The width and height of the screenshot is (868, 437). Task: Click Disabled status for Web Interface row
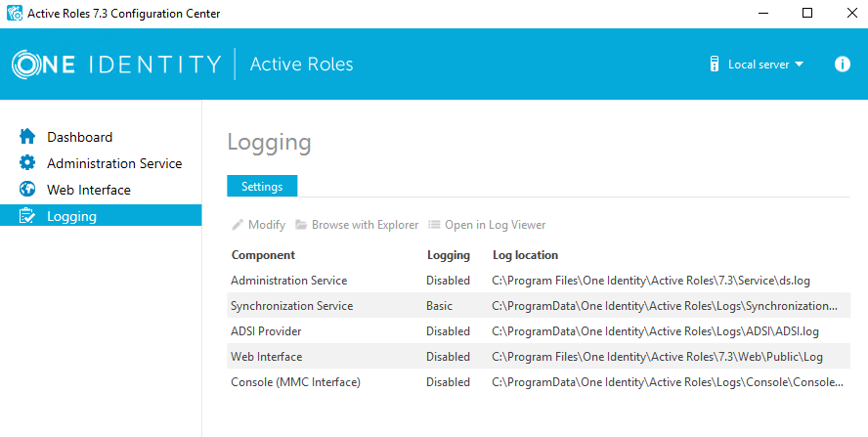pyautogui.click(x=448, y=357)
